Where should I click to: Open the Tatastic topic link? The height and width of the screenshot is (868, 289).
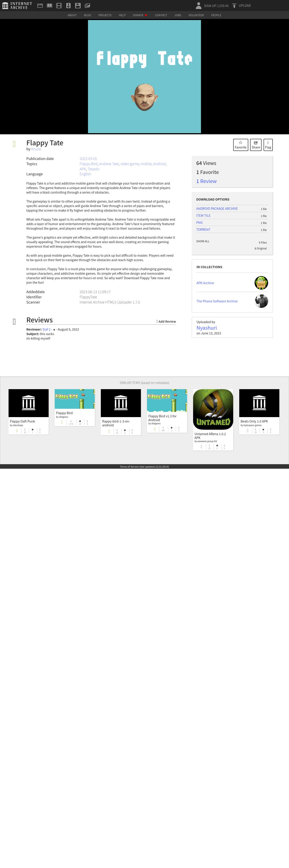tap(94, 169)
